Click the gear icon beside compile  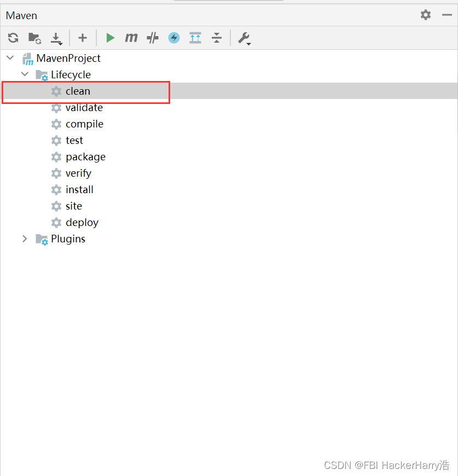click(x=56, y=124)
